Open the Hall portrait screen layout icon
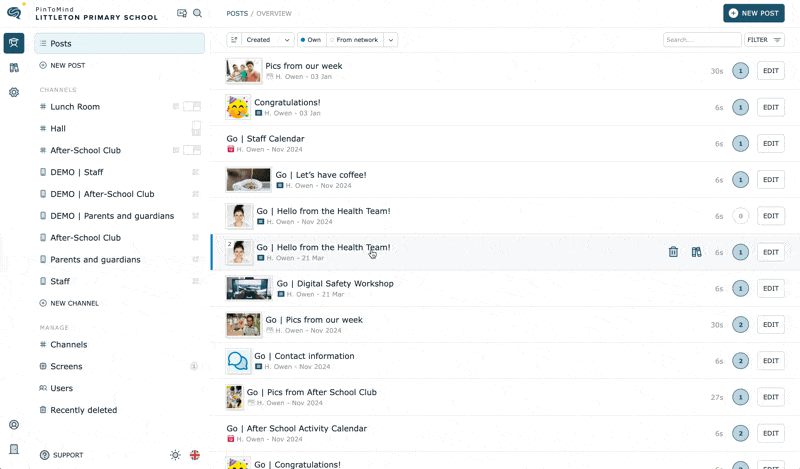The width and height of the screenshot is (800, 469). pos(196,128)
